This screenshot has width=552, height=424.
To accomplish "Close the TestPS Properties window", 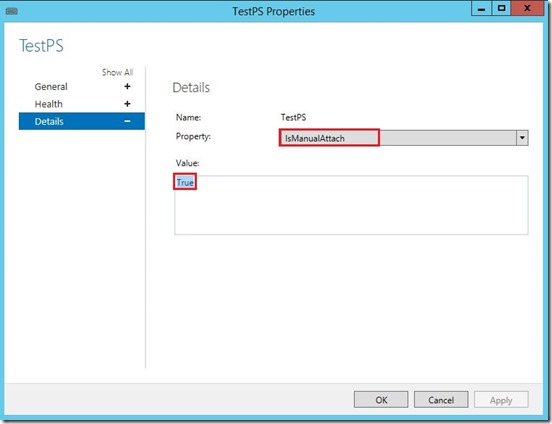I will point(527,8).
